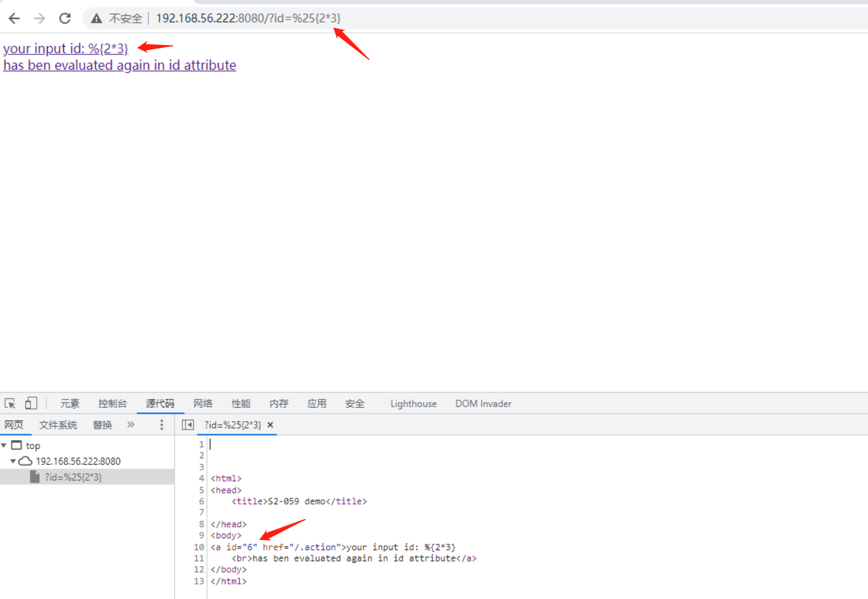Click the '<a id="6"' source code line

pyautogui.click(x=333, y=547)
